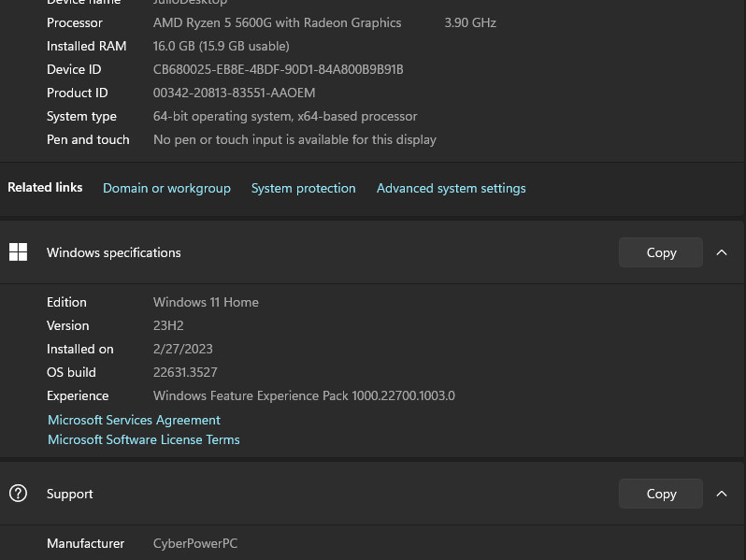746x560 pixels.
Task: Open the System protection link
Action: coord(303,189)
